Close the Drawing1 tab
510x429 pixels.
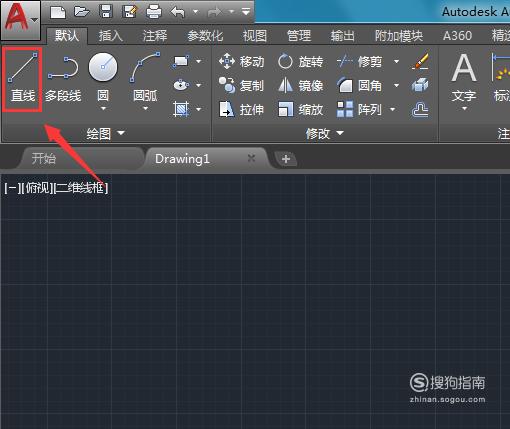252,158
